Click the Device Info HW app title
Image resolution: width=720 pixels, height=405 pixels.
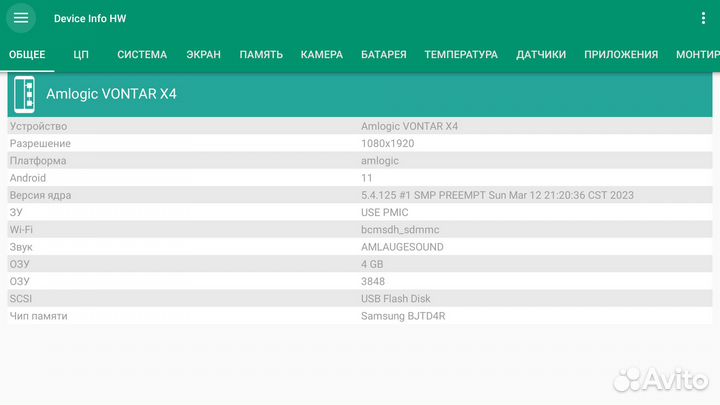pos(90,18)
